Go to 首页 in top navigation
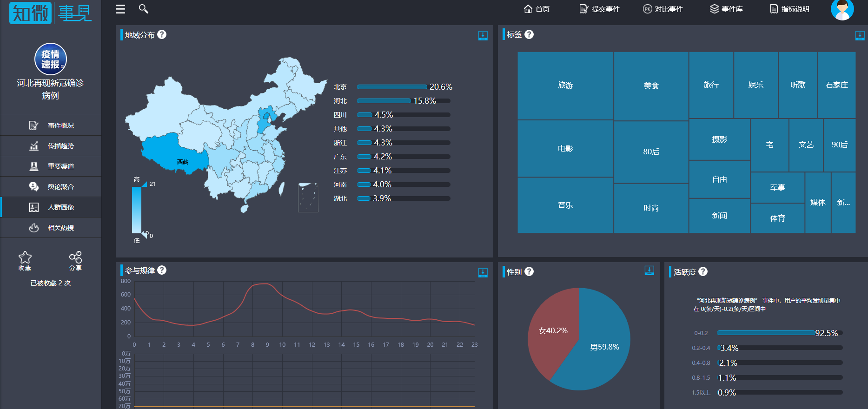The image size is (868, 409). 537,9
